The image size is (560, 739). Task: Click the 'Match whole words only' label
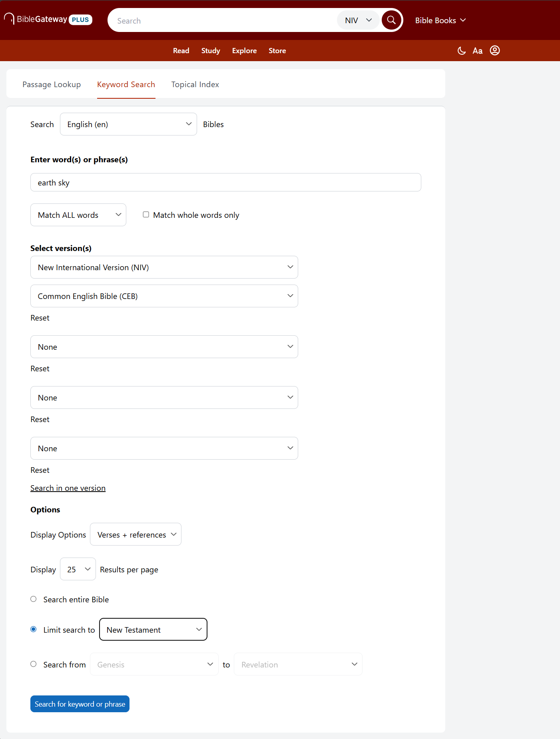coord(196,215)
